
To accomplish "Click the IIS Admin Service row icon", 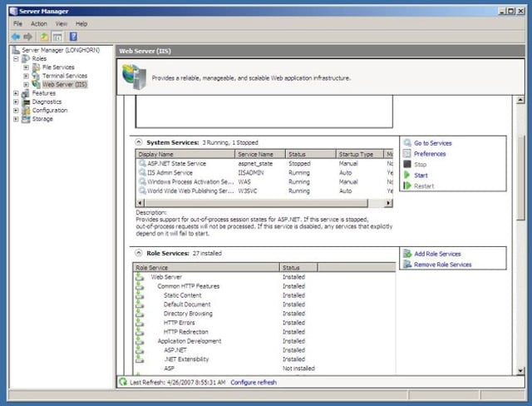I will (x=142, y=172).
